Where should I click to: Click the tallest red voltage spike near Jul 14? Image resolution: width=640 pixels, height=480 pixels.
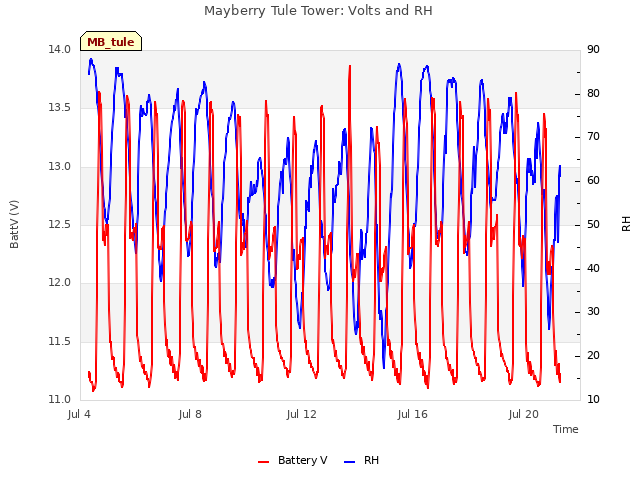(x=349, y=66)
